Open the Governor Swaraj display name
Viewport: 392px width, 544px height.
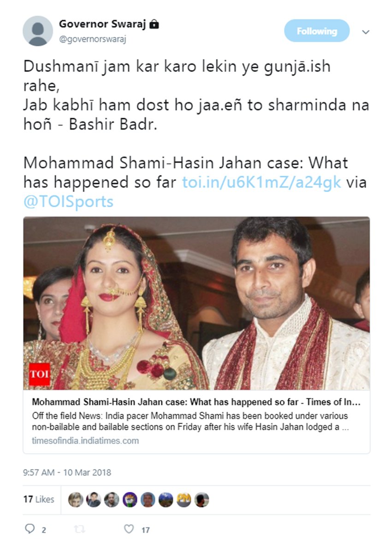point(102,24)
